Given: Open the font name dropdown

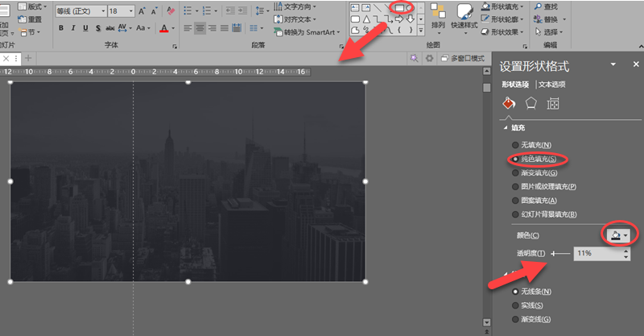Looking at the screenshot, I should [x=103, y=11].
